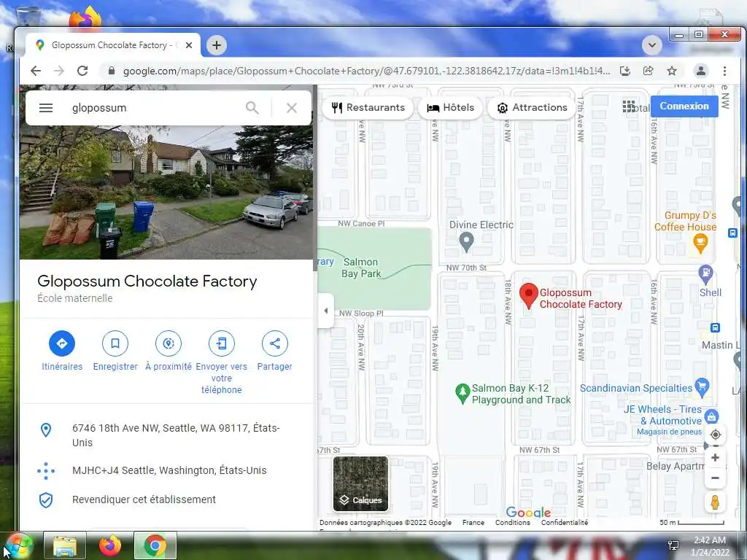The image size is (747, 560).
Task: Filter map by Restaurants chip
Action: click(x=368, y=108)
